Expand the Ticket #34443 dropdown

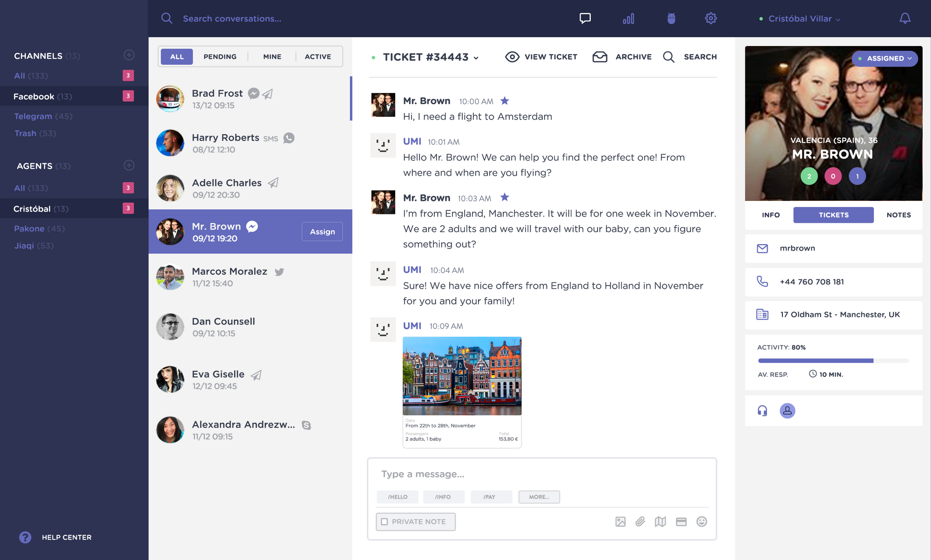[476, 58]
